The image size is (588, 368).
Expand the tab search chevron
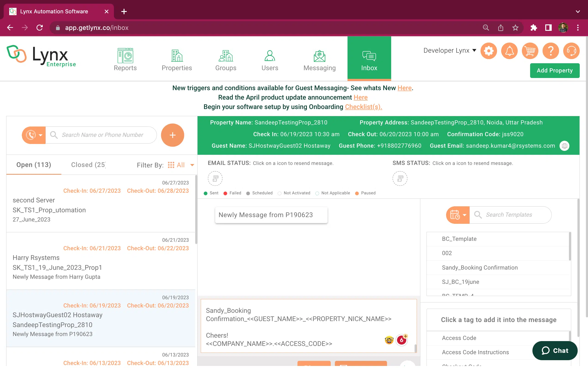[x=578, y=11]
